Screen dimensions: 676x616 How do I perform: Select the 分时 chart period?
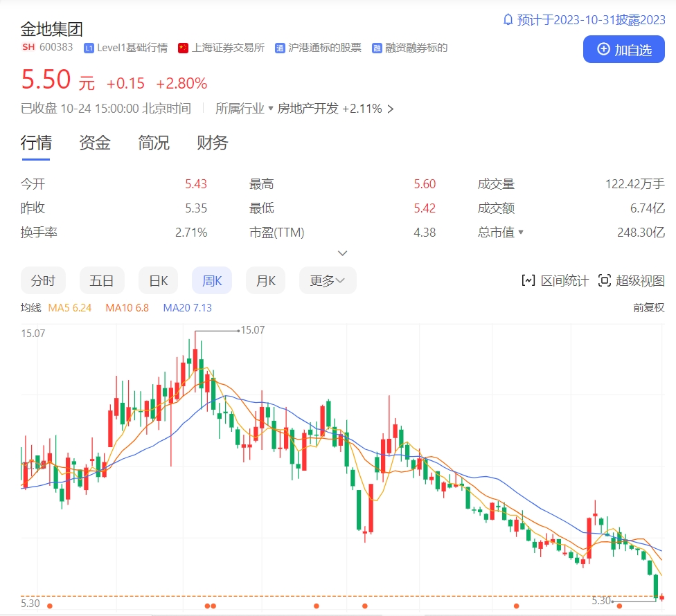[43, 281]
